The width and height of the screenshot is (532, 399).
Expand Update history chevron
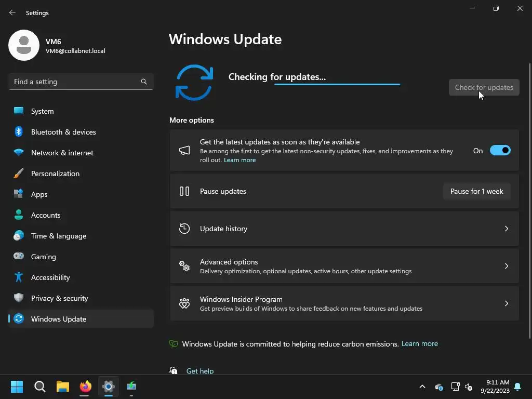tap(506, 229)
